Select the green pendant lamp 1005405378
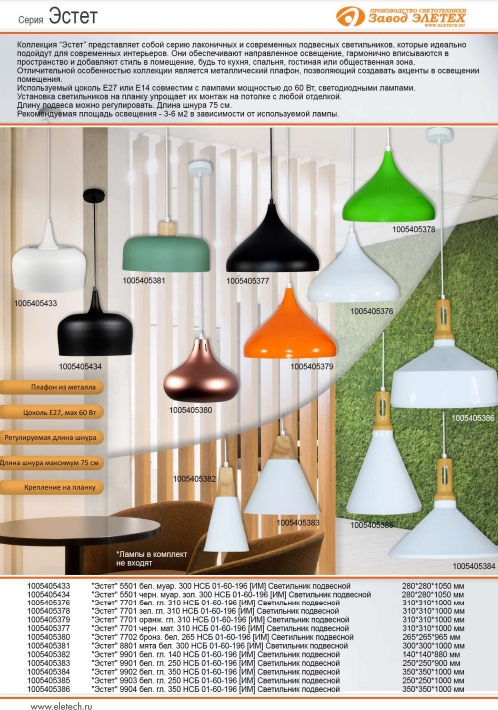The width and height of the screenshot is (498, 710). pyautogui.click(x=388, y=187)
